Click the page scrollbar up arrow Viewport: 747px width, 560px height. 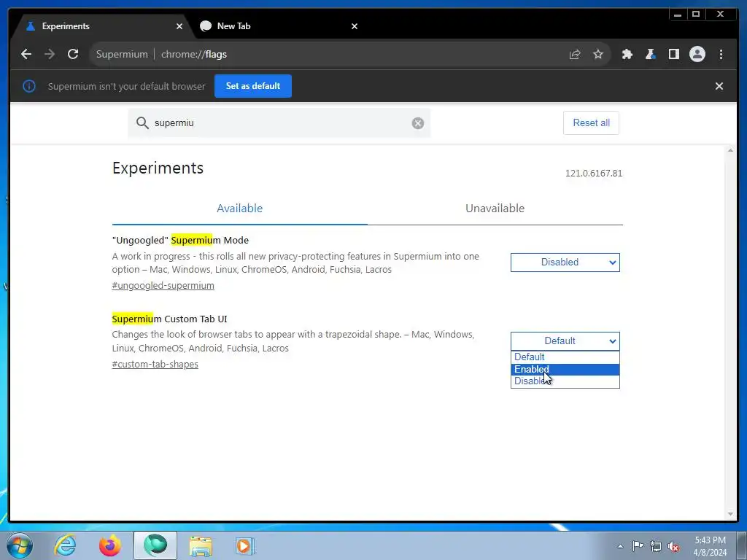(x=730, y=150)
